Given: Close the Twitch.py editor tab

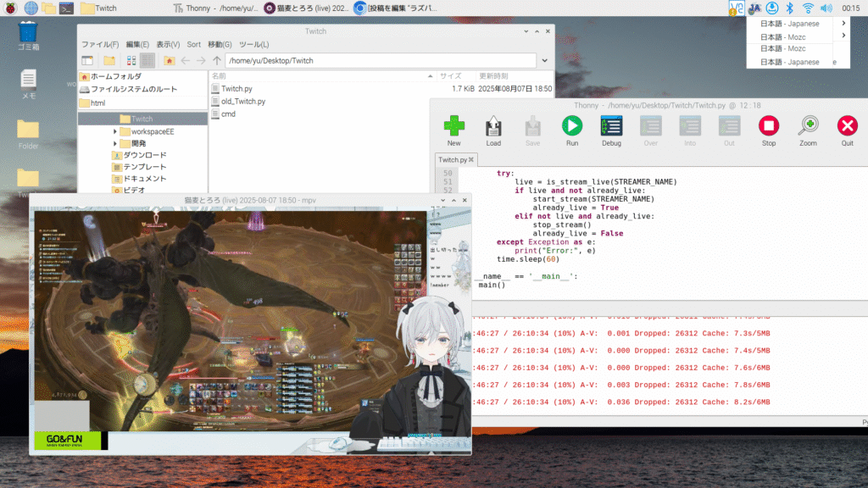Looking at the screenshot, I should 471,160.
